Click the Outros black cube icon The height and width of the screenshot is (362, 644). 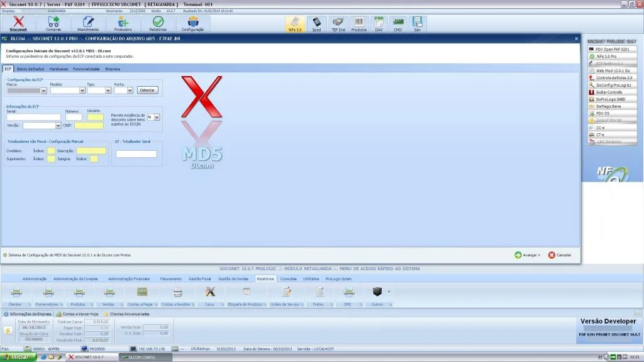377,292
